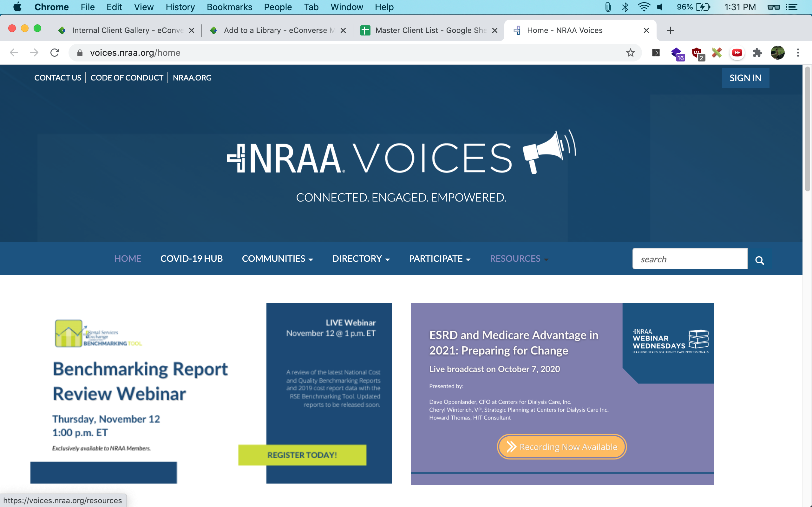Click the SIGN IN button
812x507 pixels.
click(x=745, y=78)
